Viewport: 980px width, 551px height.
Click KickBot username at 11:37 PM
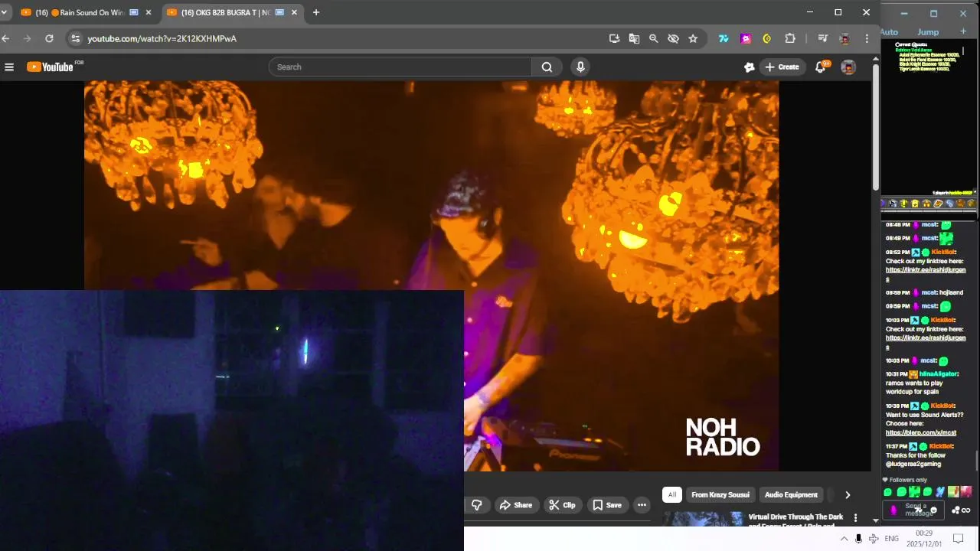click(x=942, y=446)
